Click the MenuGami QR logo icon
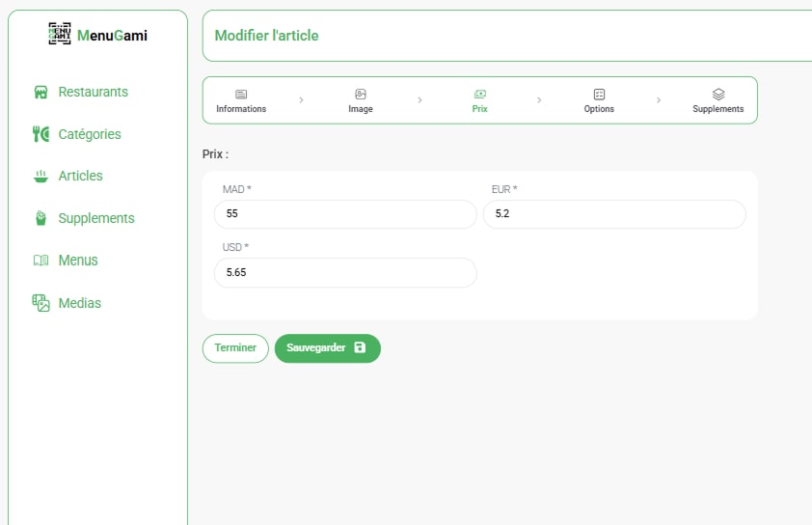 (x=60, y=35)
